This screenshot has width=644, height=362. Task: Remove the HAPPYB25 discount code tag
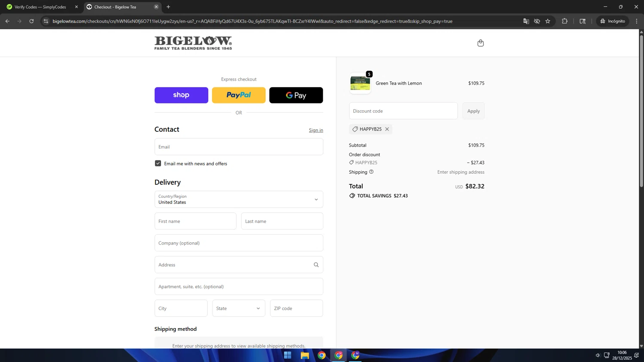(x=387, y=129)
